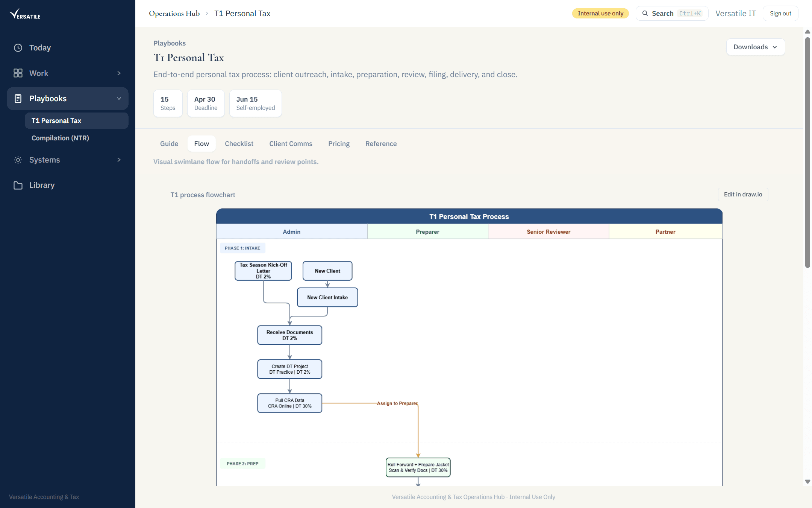Click the folder icon beside Library
Viewport: 812px width, 508px height.
pos(18,185)
